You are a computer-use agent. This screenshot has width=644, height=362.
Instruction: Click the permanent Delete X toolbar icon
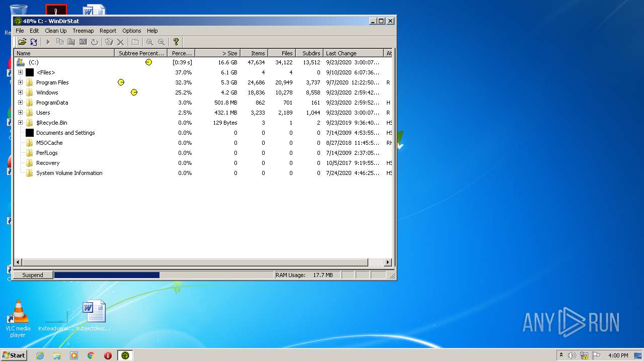click(x=120, y=42)
